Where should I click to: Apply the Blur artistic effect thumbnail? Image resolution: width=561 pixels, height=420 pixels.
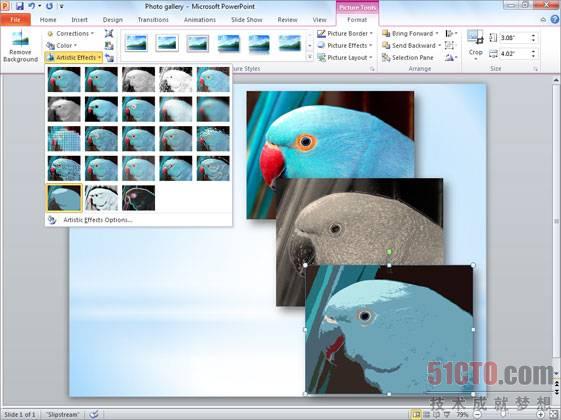point(213,109)
